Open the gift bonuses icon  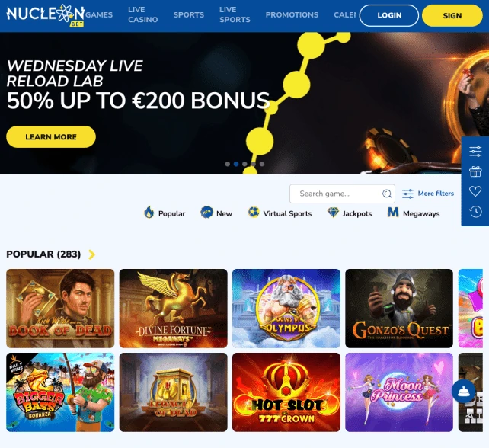click(475, 171)
